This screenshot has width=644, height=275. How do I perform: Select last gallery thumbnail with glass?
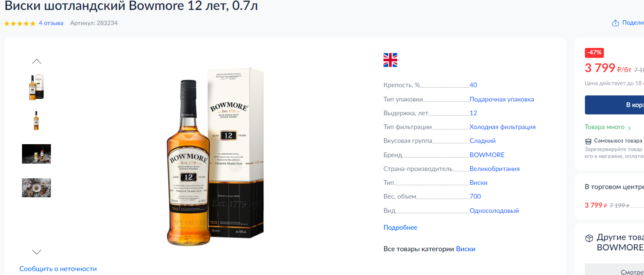37,188
